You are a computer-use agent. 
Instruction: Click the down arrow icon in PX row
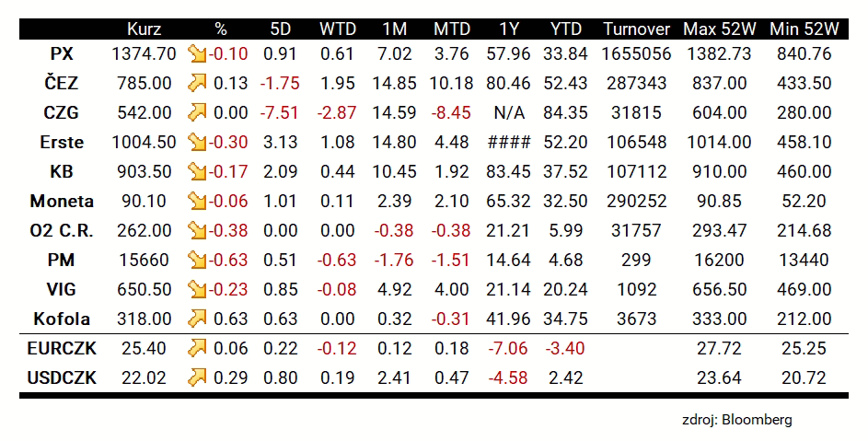[x=196, y=53]
